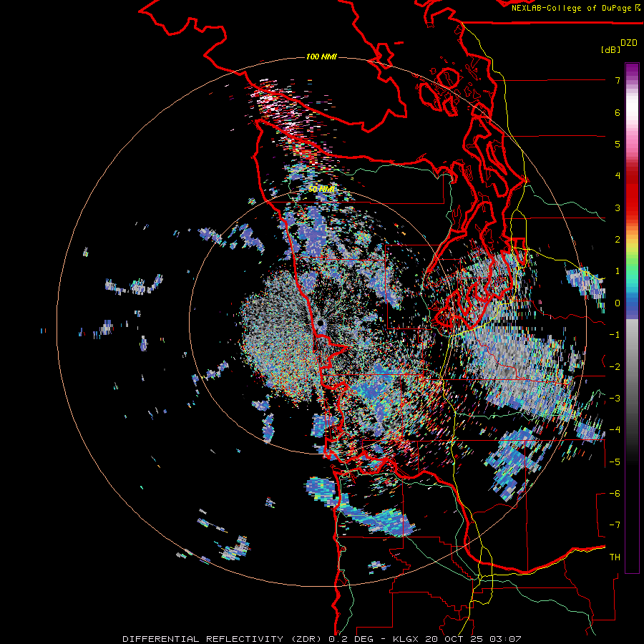Click the -6 value on color scale
This screenshot has height=644, width=644.
point(615,494)
